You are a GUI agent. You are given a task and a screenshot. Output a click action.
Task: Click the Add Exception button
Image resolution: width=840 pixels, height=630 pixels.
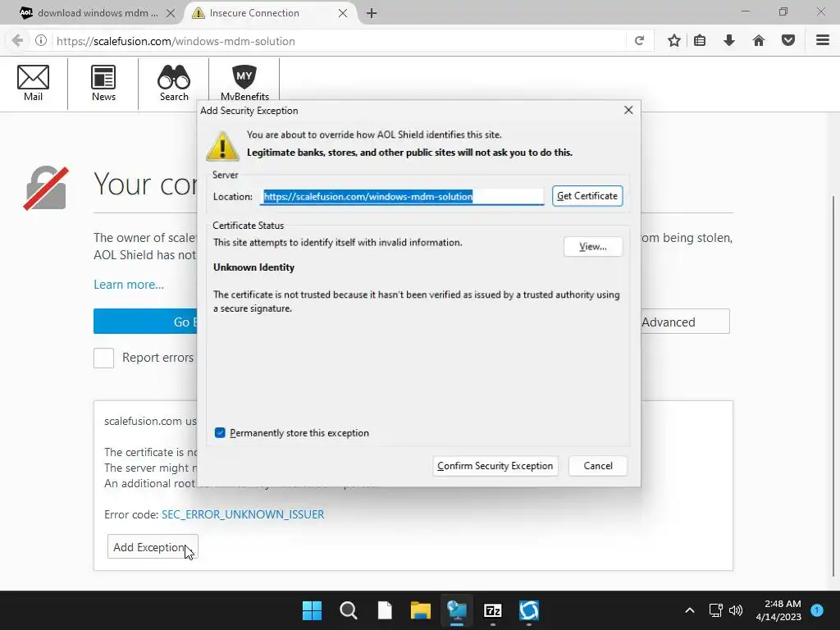click(152, 547)
